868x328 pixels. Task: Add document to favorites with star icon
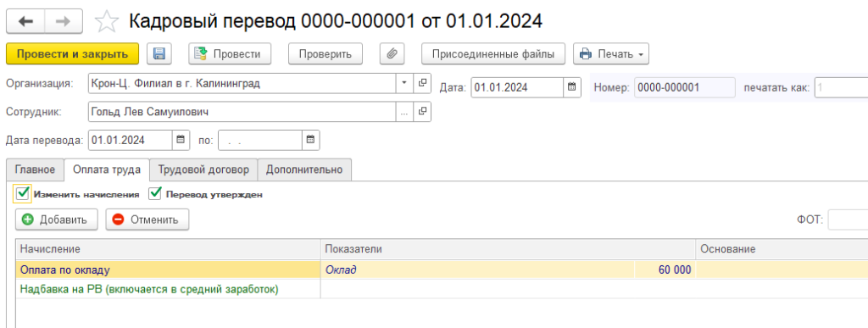106,21
